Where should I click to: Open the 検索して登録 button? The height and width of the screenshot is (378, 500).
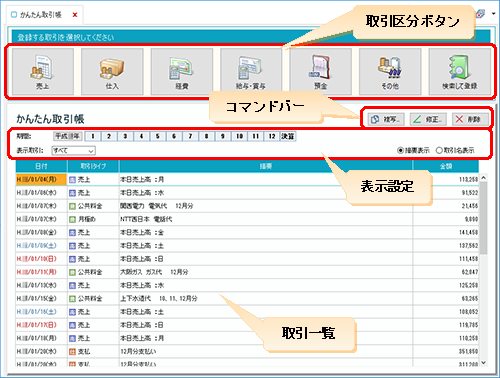tap(460, 72)
